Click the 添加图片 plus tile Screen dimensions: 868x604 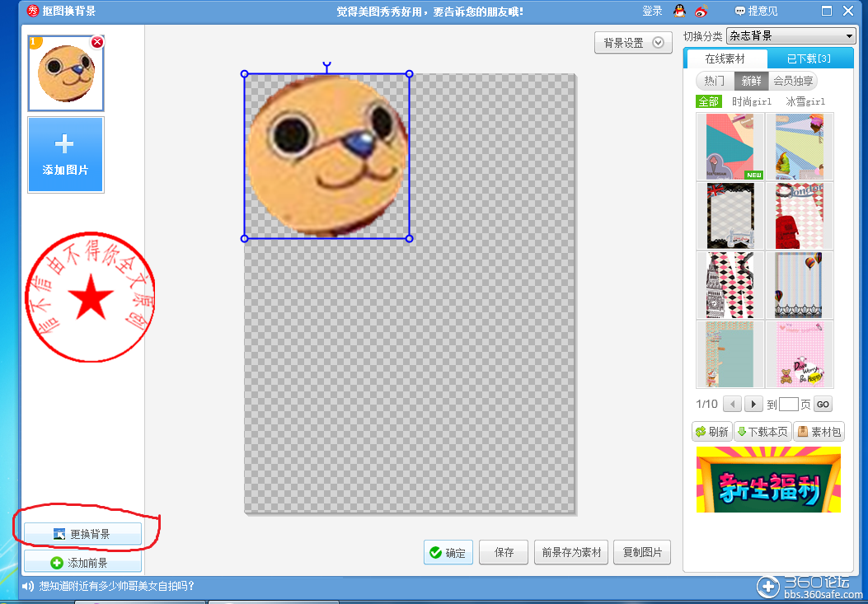(66, 154)
